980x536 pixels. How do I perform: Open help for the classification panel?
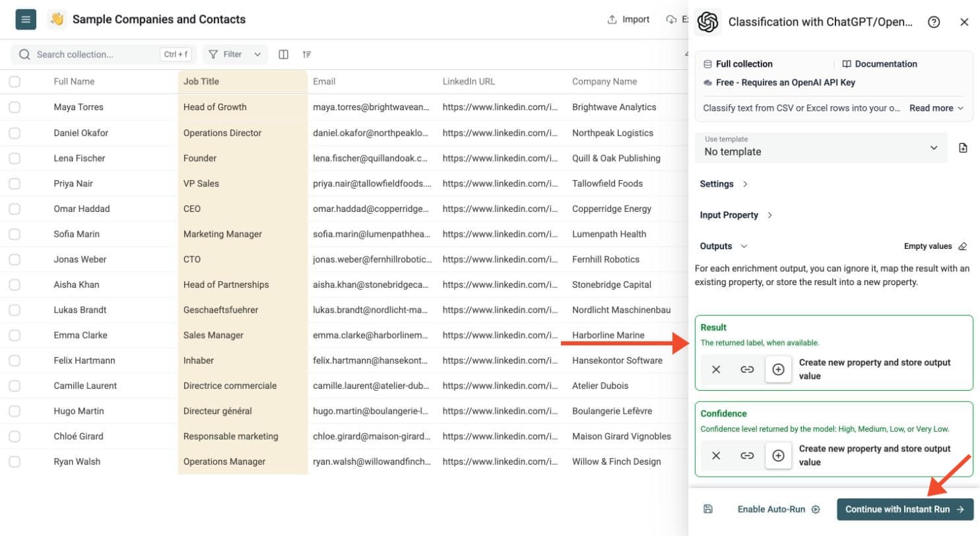934,22
